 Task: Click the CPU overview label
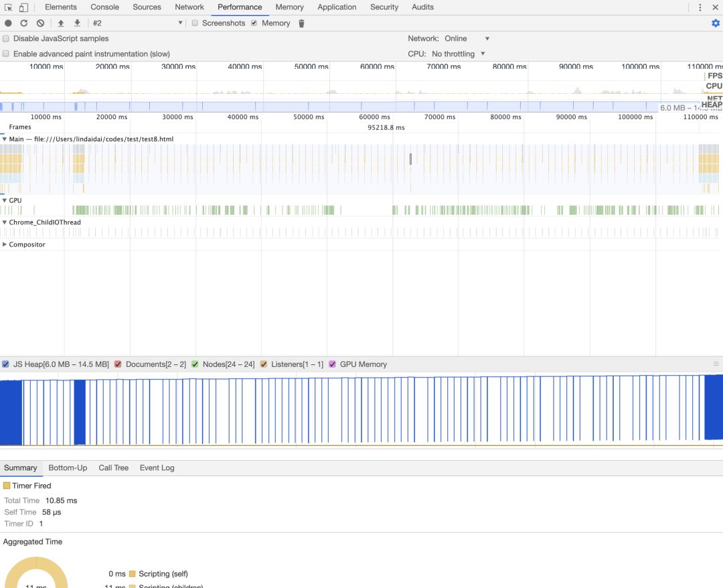[714, 86]
